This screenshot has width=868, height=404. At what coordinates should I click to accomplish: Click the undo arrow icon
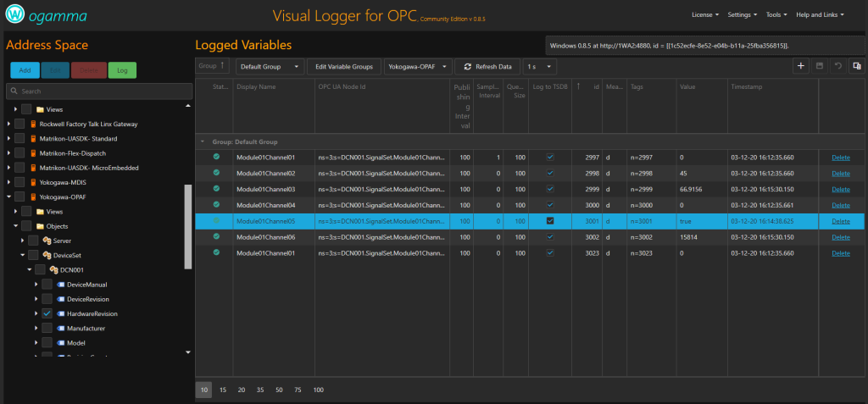click(x=838, y=66)
